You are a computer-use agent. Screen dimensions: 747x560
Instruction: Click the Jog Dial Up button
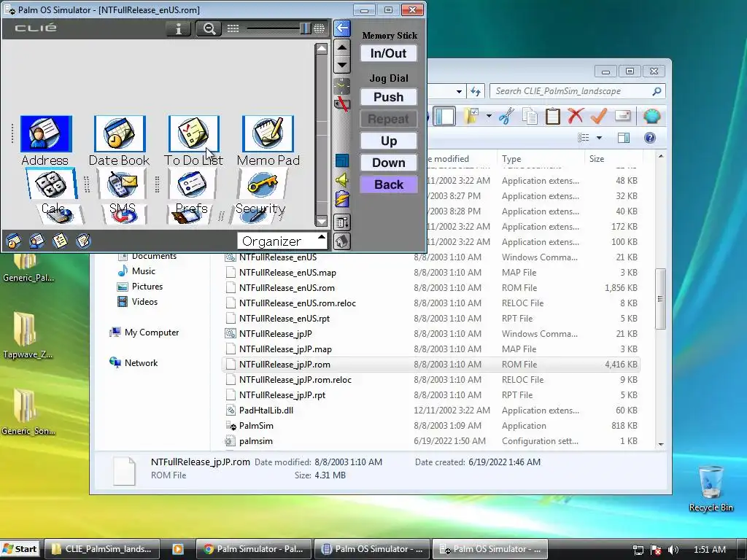coord(388,141)
